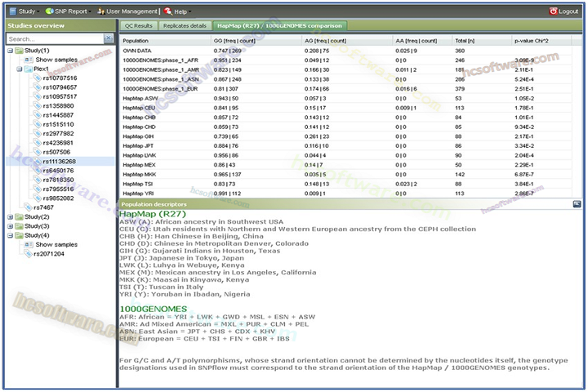Select the HapMap JPT table row

[345, 146]
